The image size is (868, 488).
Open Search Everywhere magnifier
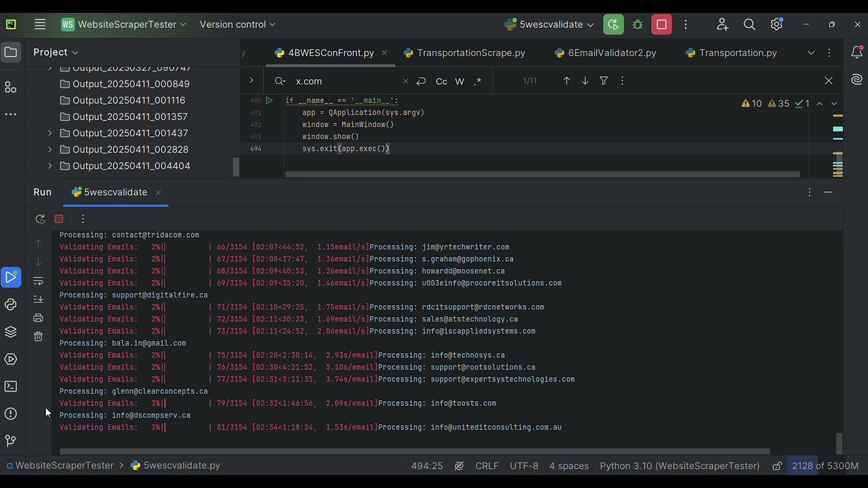click(x=749, y=24)
